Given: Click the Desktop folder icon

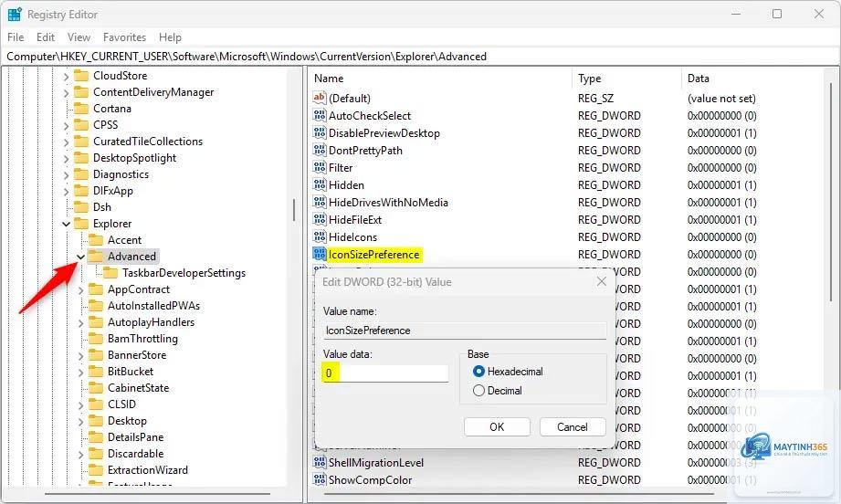Looking at the screenshot, I should 96,421.
